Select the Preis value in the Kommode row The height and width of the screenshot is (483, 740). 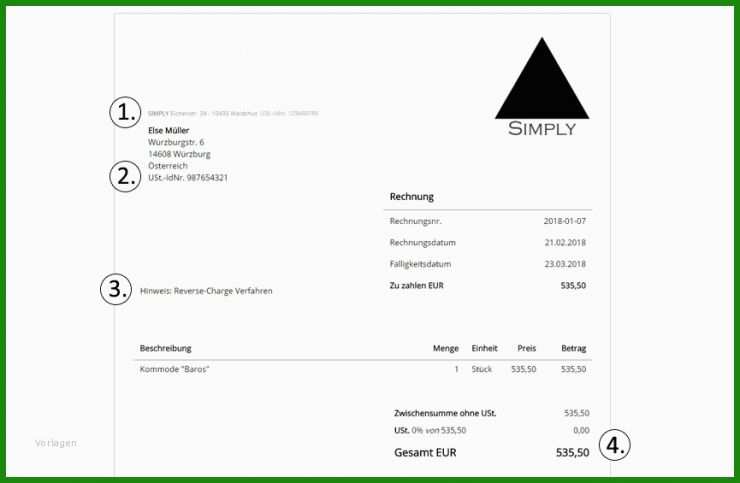pyautogui.click(x=523, y=369)
